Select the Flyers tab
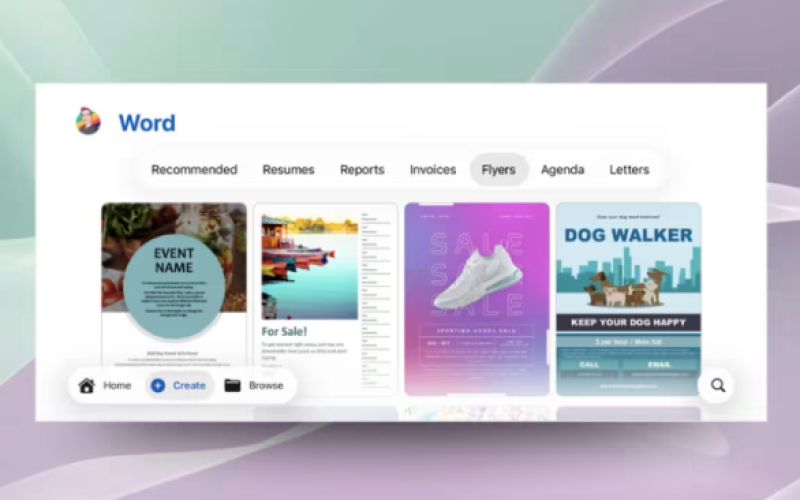Screen dimensions: 800x500 tap(498, 169)
